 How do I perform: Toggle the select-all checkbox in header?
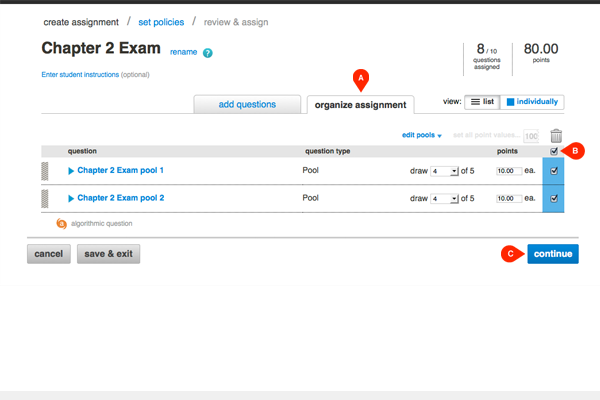pos(555,151)
